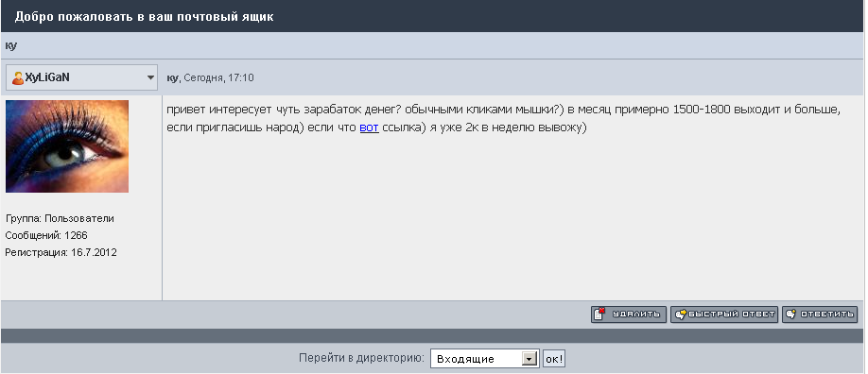
Task: Follow the "вот" link in the message
Action: point(370,127)
